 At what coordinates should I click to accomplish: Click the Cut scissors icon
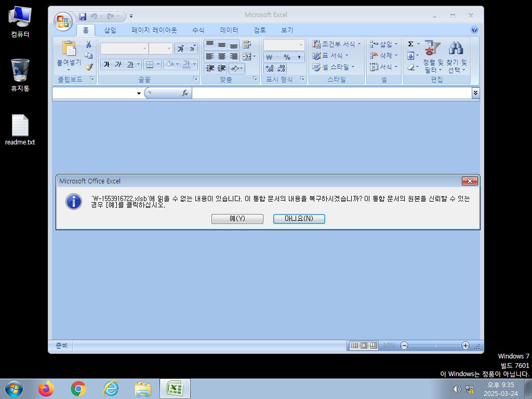tap(88, 44)
